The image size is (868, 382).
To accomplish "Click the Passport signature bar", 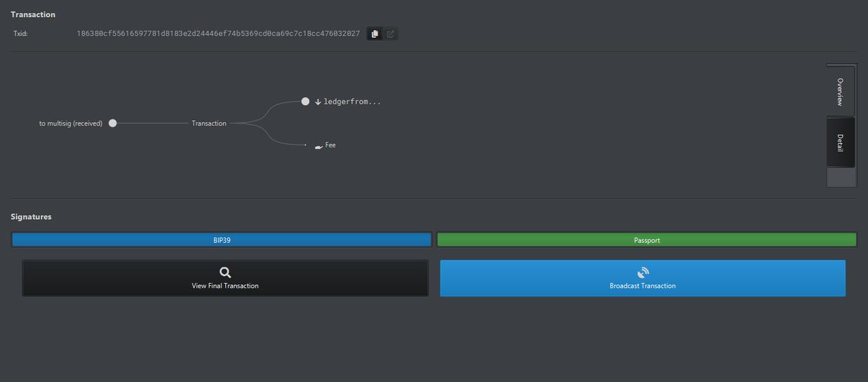I will point(647,240).
